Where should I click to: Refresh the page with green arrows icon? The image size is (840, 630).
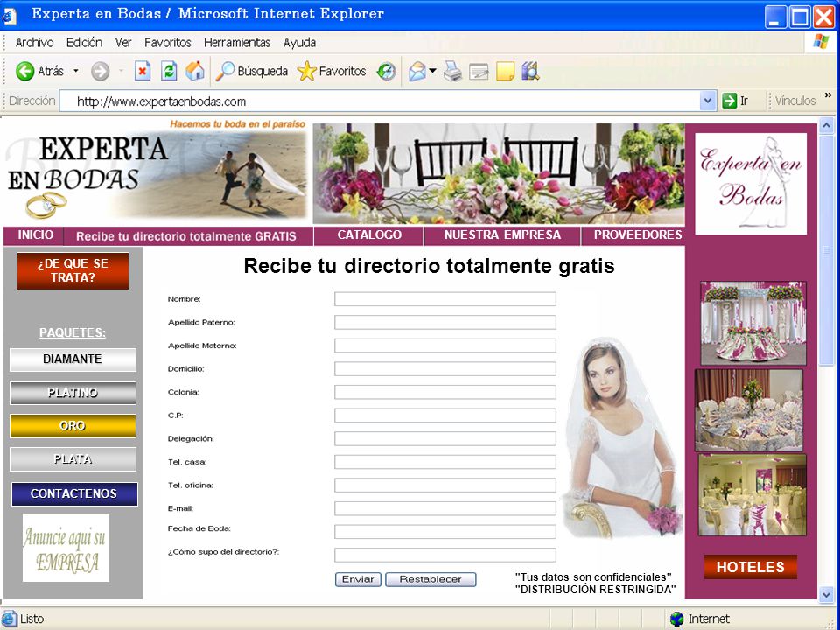pyautogui.click(x=169, y=71)
